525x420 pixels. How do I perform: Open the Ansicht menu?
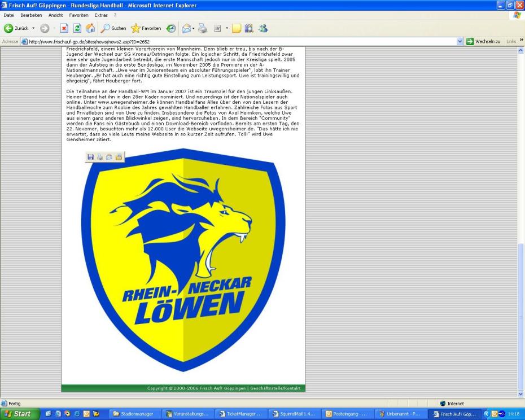(55, 15)
